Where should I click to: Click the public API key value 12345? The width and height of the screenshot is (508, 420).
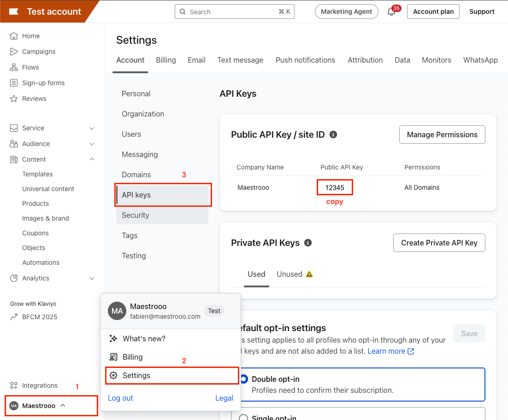click(335, 188)
